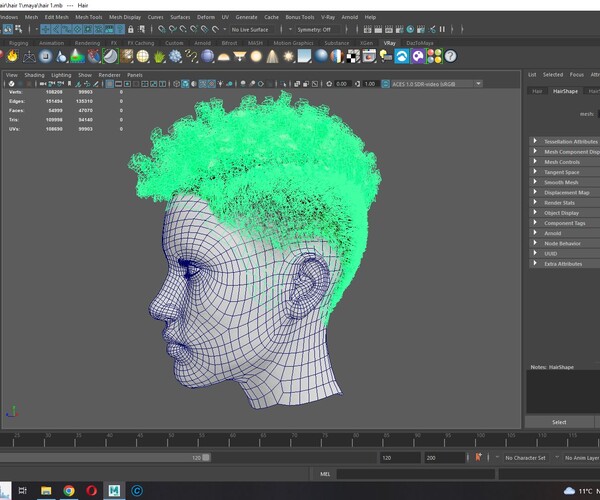This screenshot has width=600, height=500.
Task: Click the blue rectangle light shelf icon
Action: point(305,56)
